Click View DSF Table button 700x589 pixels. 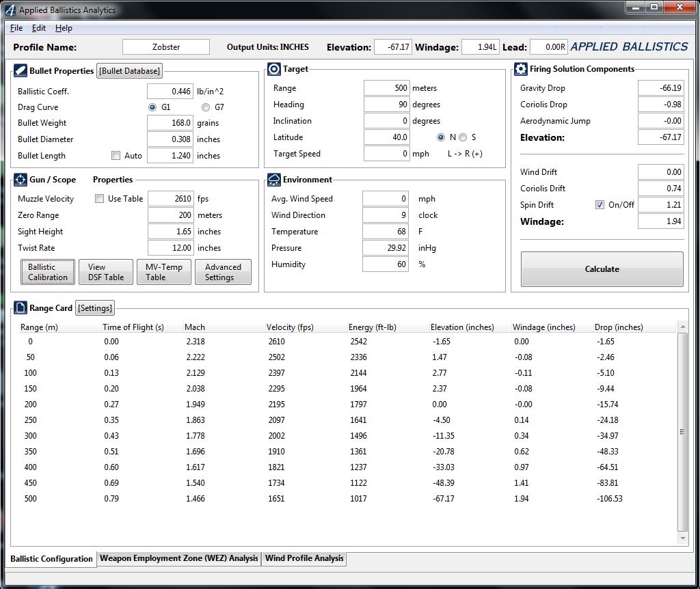pyautogui.click(x=106, y=272)
